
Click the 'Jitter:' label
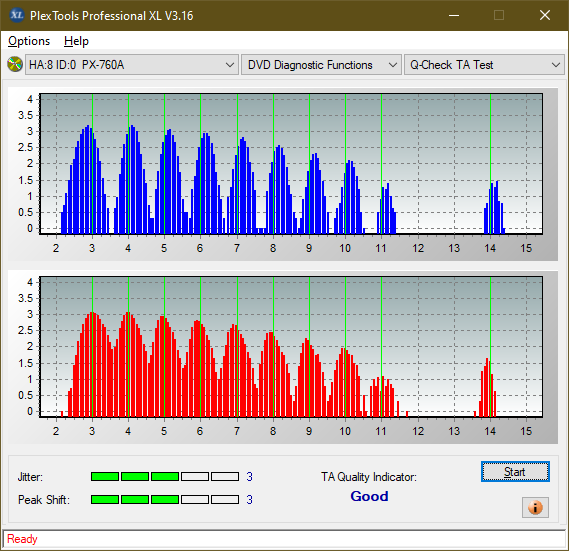30,477
